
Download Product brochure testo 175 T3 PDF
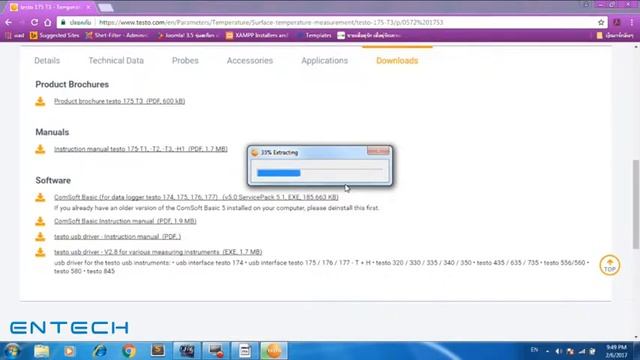point(120,101)
